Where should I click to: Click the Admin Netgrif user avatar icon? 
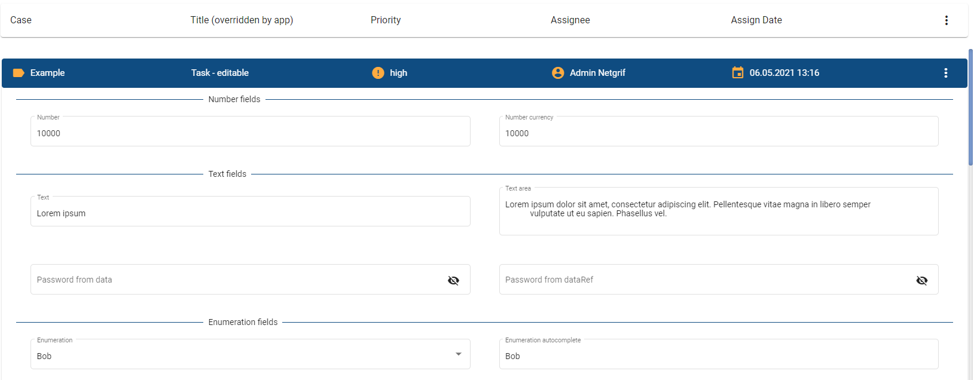[x=558, y=73]
